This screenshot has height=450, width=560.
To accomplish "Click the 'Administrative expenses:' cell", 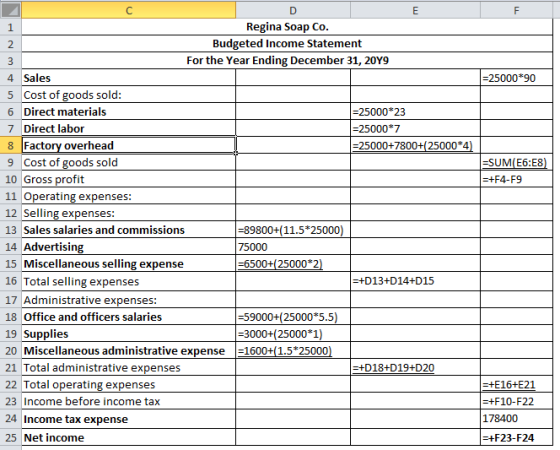I will pos(129,300).
